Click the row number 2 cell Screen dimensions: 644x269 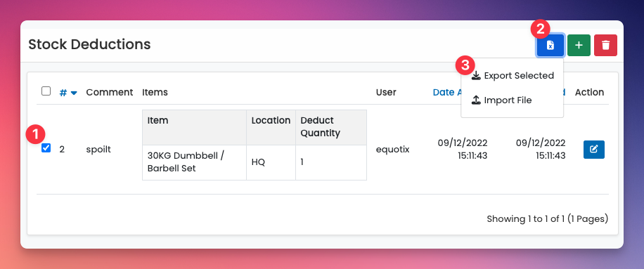point(62,150)
